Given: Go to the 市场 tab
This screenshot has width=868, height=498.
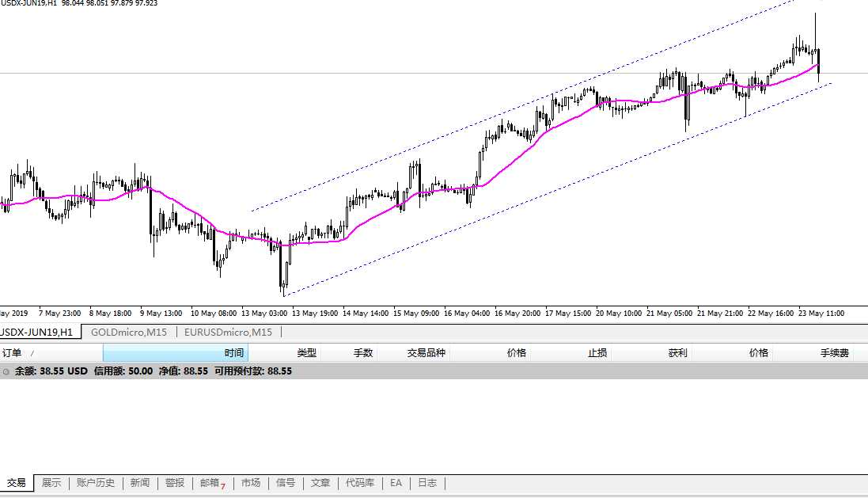Looking at the screenshot, I should (251, 483).
